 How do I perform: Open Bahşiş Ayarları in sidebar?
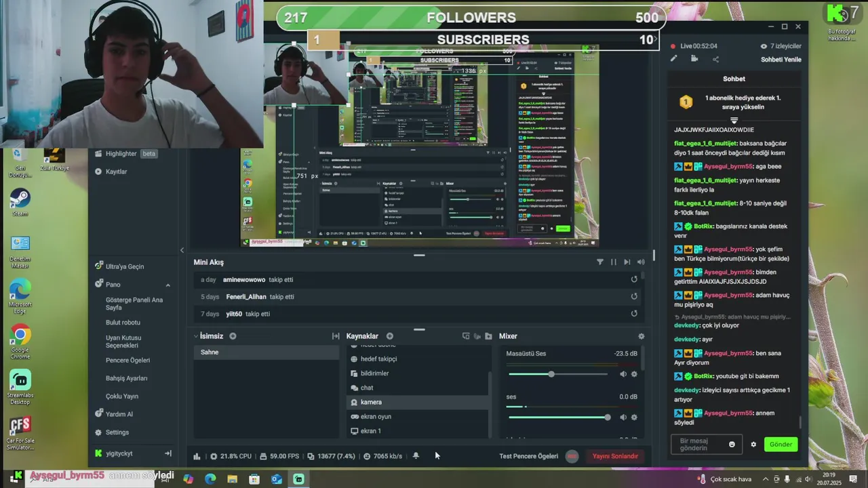pos(126,378)
